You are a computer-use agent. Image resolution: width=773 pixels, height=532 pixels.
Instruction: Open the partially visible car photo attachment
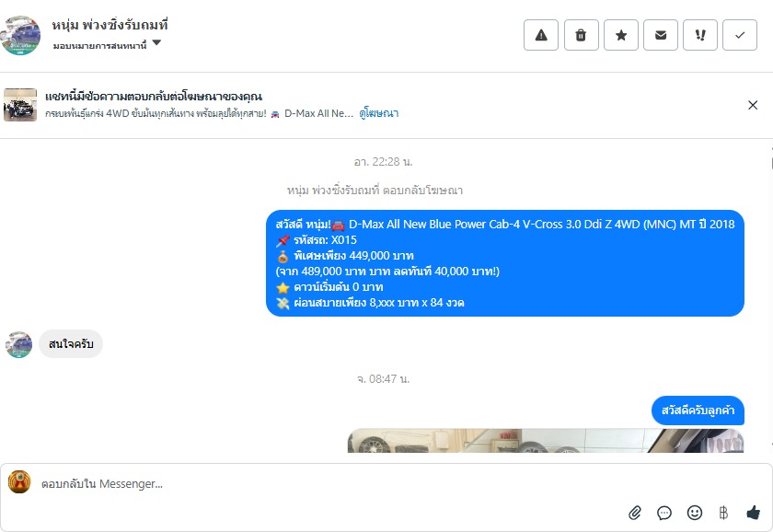(x=546, y=440)
